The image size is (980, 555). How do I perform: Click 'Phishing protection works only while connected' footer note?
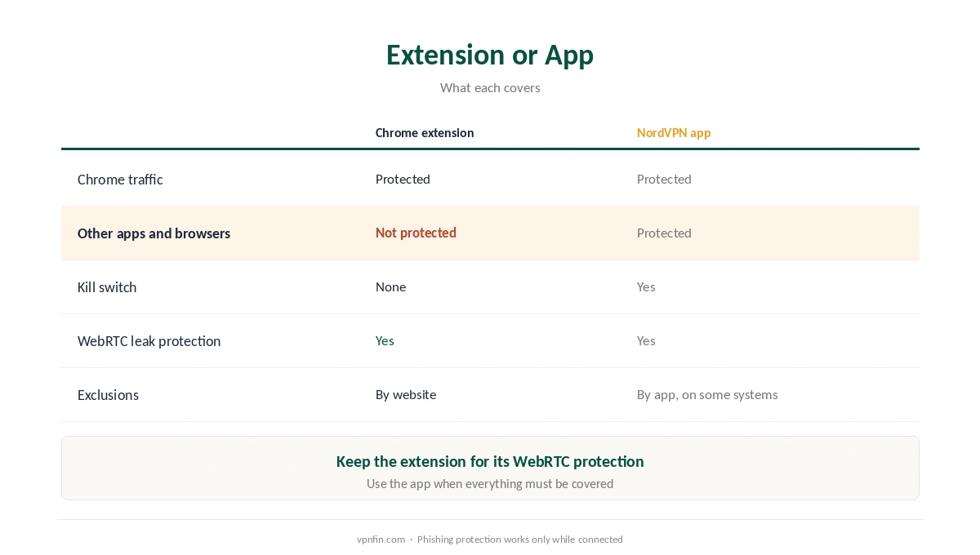click(x=520, y=539)
